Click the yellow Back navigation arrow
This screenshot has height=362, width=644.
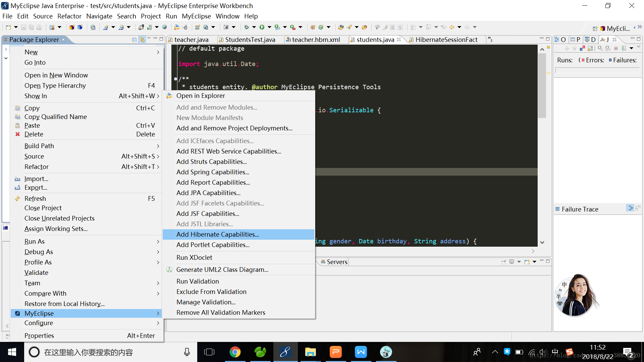tap(452, 27)
